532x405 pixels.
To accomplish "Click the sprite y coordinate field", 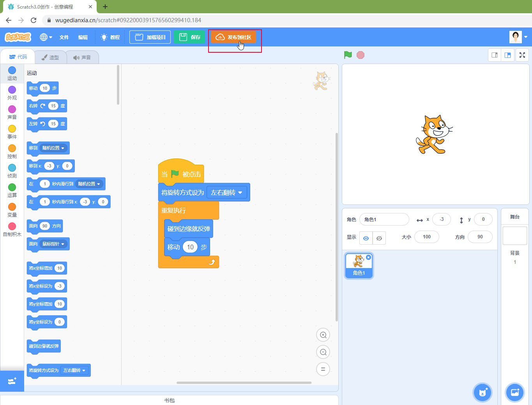I will [x=483, y=219].
